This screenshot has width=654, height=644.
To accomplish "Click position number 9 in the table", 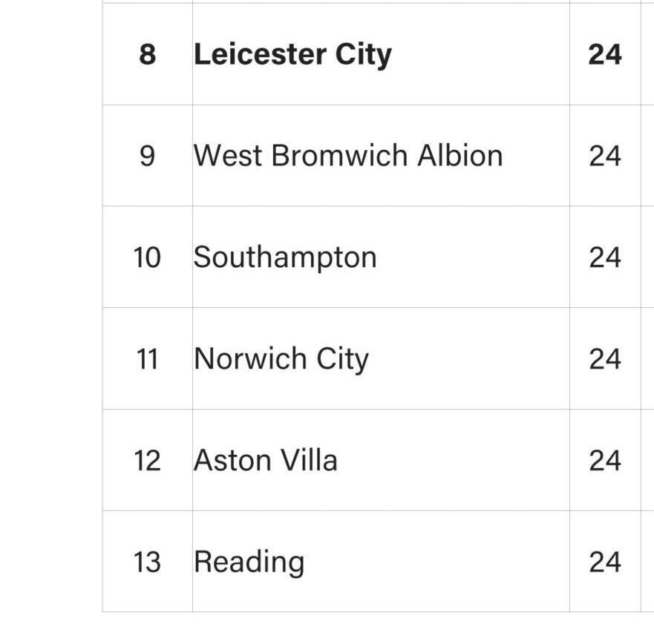I will click(147, 156).
